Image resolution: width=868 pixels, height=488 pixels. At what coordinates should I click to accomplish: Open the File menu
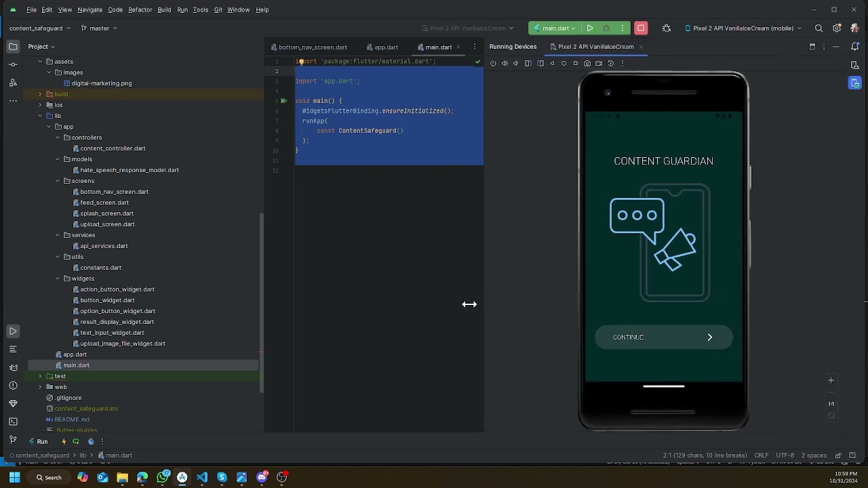31,9
